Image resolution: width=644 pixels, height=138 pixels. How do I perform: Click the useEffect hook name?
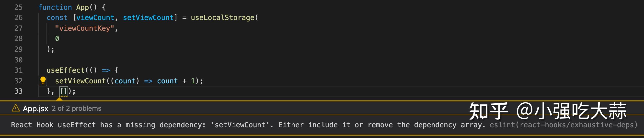pos(66,70)
